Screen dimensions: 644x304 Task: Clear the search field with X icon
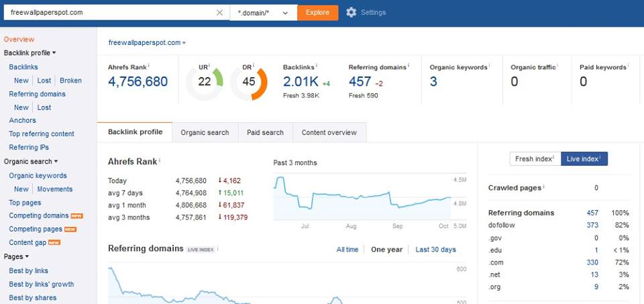click(x=220, y=12)
